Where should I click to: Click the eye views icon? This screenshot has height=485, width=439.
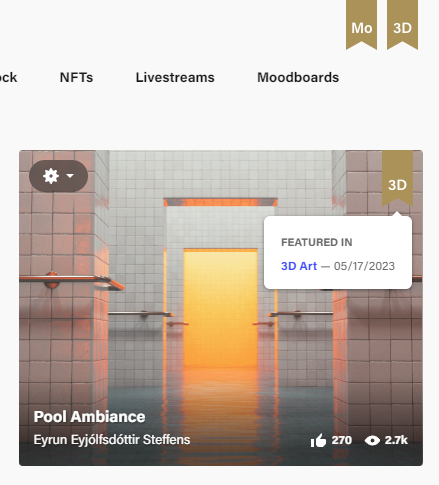pyautogui.click(x=372, y=441)
